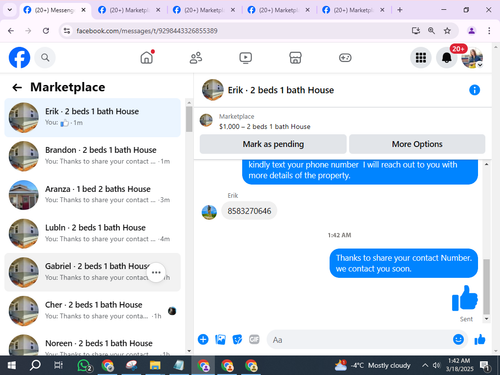Open a new browser tab
Image resolution: width=500 pixels, height=375 pixels.
[400, 10]
